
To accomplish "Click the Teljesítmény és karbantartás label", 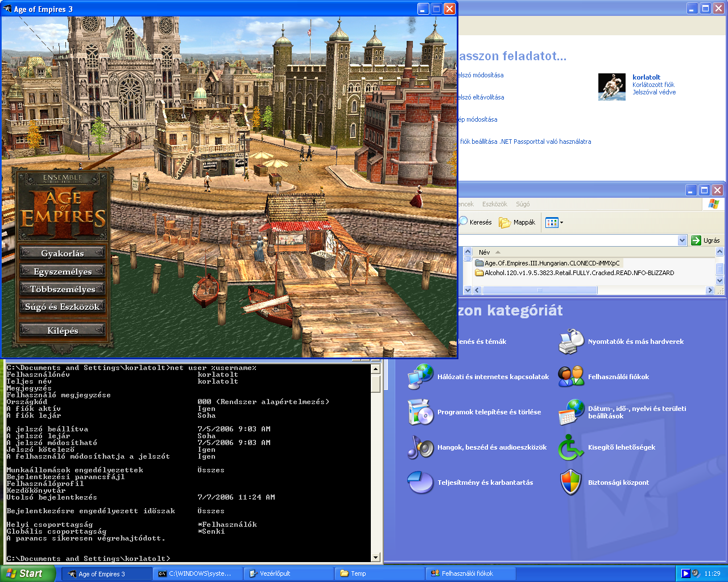I will coord(485,483).
